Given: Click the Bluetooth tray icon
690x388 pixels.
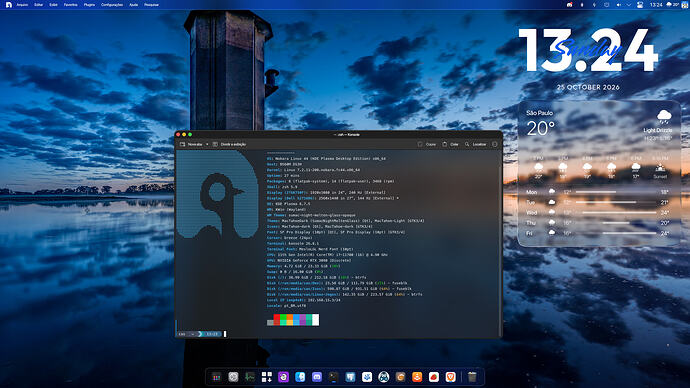Looking at the screenshot, I should point(582,5).
